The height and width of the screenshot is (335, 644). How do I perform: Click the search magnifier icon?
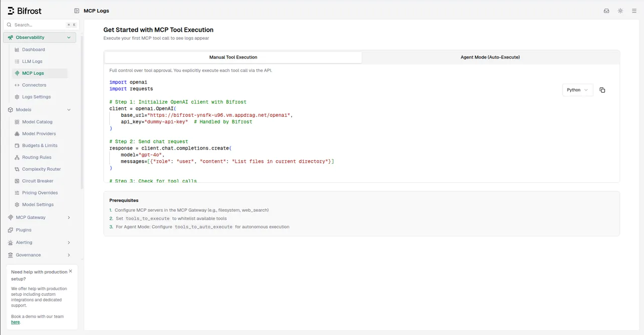(x=9, y=25)
